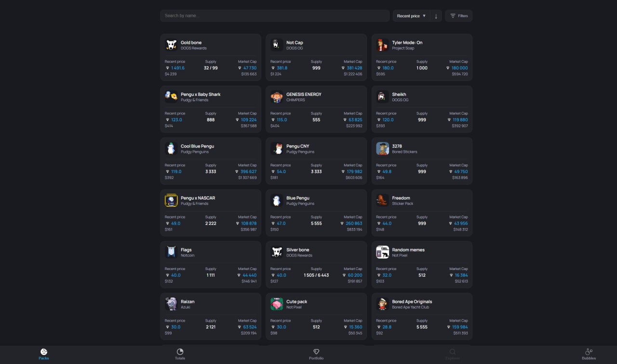Click Not Cap market cap 381 428
The image size is (617, 364).
[x=354, y=68]
